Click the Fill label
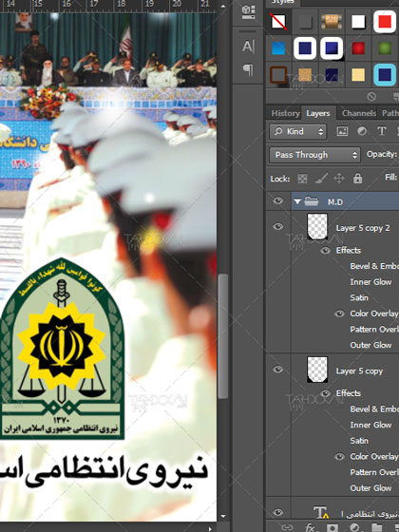 click(390, 178)
